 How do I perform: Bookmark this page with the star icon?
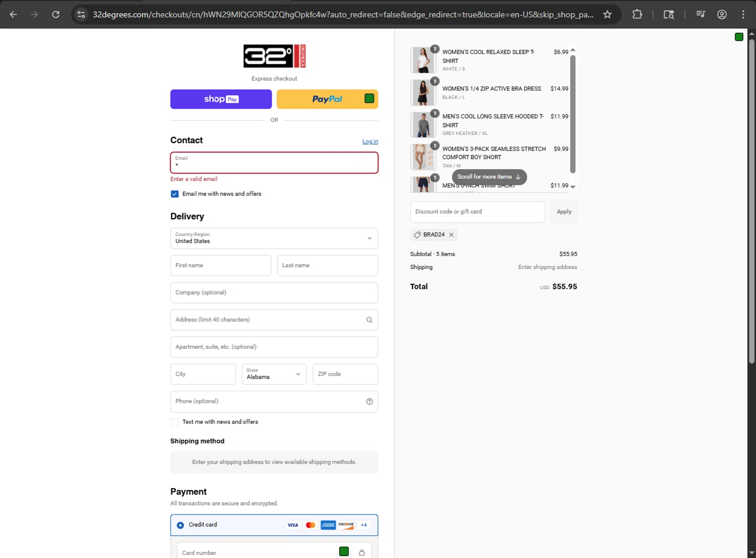(607, 15)
